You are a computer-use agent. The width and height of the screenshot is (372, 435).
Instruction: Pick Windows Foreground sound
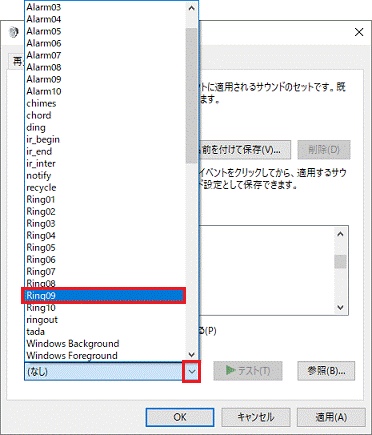(x=105, y=355)
